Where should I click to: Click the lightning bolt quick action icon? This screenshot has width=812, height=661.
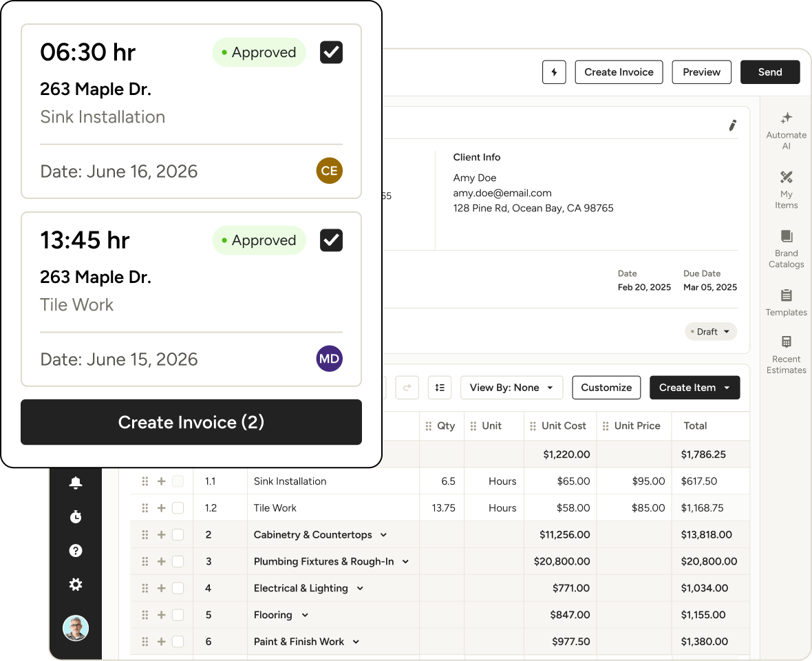click(553, 72)
